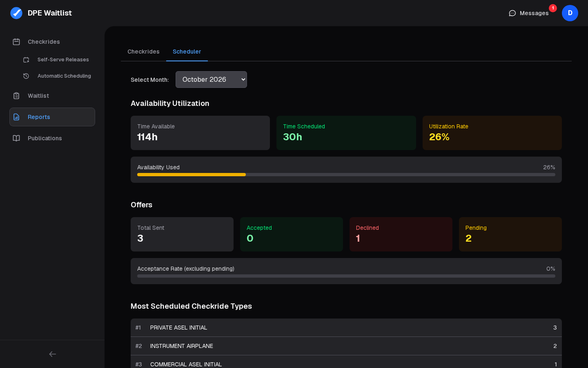The height and width of the screenshot is (368, 588).
Task: Click the Time Scheduled 30h card
Action: pyautogui.click(x=346, y=133)
